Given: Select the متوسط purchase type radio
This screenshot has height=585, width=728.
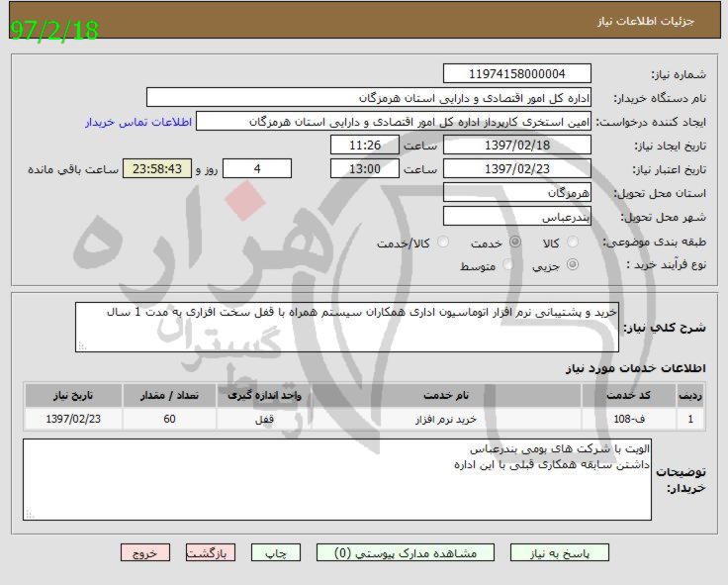Looking at the screenshot, I should [x=507, y=264].
